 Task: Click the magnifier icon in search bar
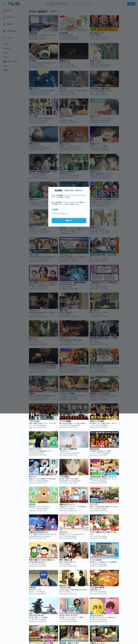click(x=48, y=4)
